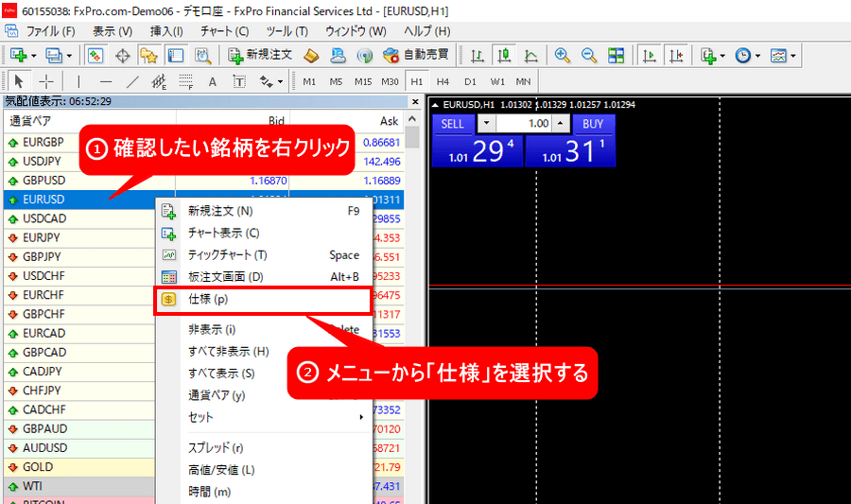Screen dimensions: 851x504
Task: Open a new chart with the toolbar icon
Action: pos(19,56)
